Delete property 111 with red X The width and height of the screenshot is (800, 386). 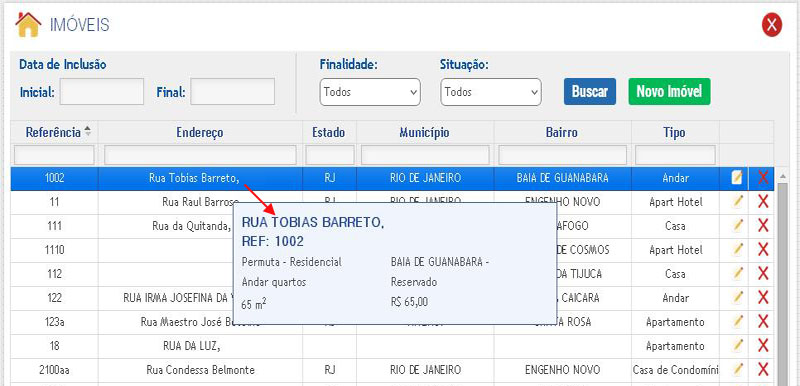(763, 226)
